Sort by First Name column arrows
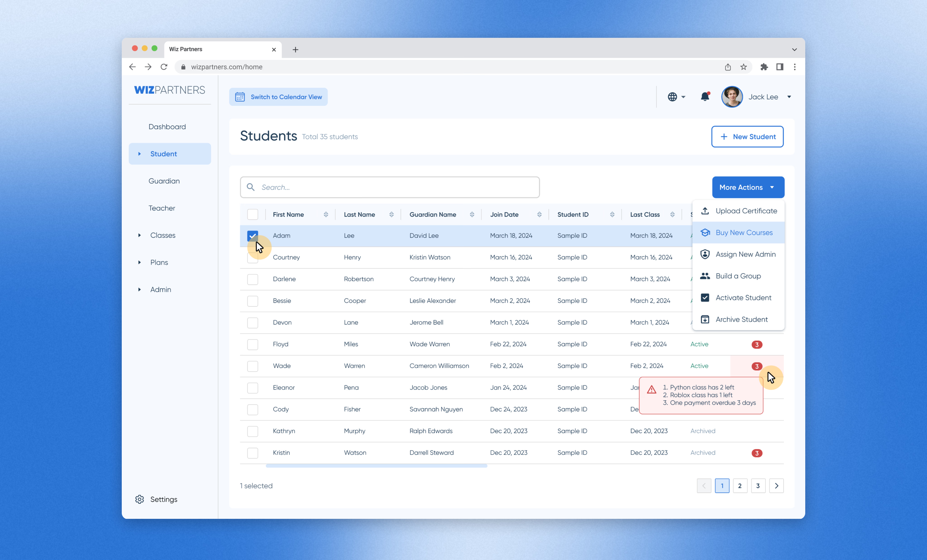Screen dimensions: 927x560 click(x=326, y=214)
